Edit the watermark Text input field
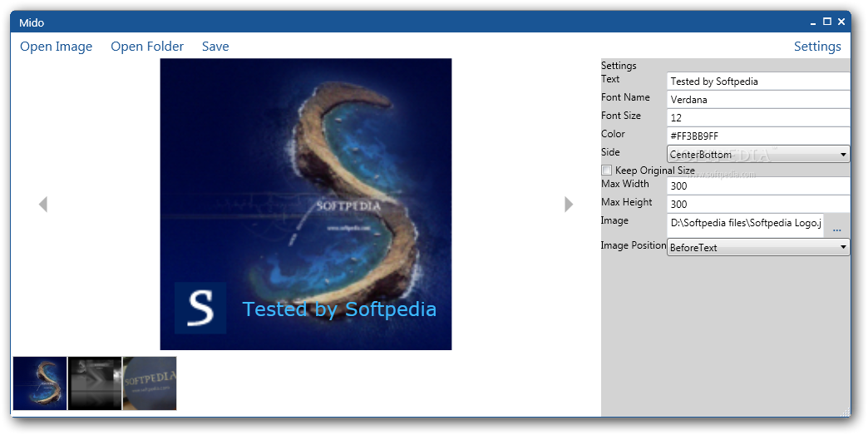Viewport: 868px width, 435px height. click(x=758, y=81)
